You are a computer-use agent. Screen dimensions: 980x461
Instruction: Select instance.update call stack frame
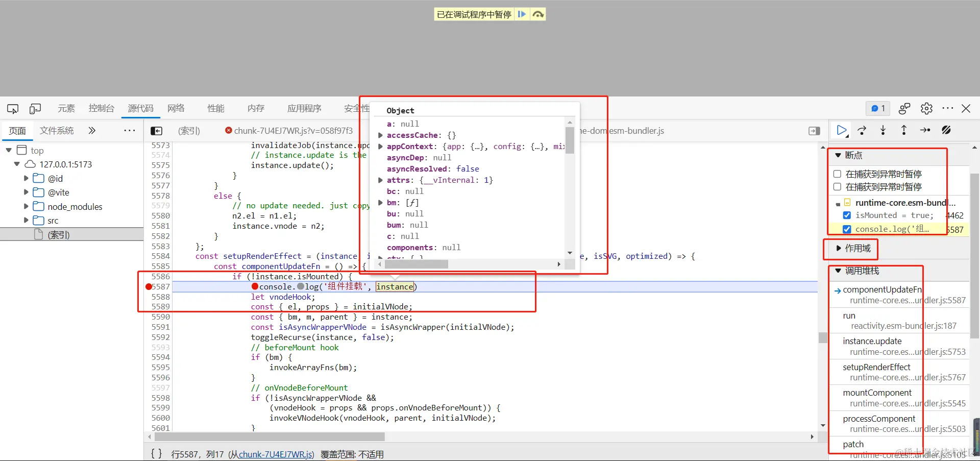tap(899, 346)
